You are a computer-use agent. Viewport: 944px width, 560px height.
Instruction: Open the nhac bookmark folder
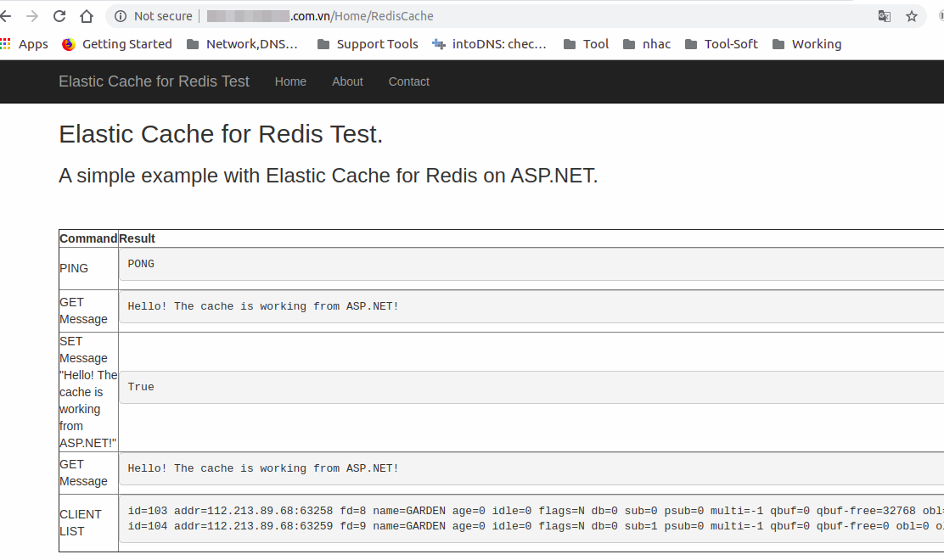[647, 44]
